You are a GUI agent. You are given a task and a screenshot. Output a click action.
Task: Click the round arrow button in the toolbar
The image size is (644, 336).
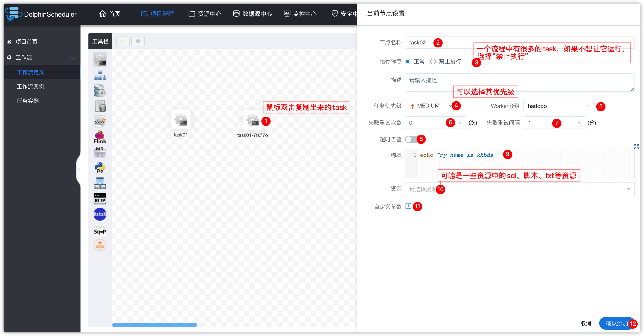138,41
